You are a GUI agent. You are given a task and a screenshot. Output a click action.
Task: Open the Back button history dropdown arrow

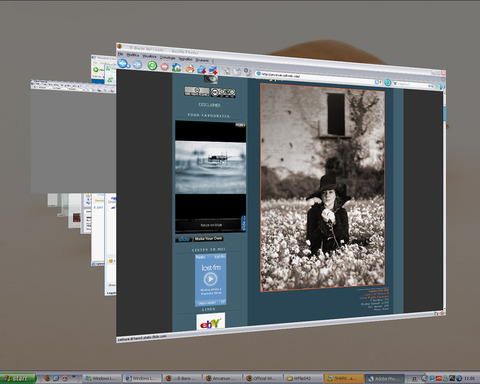[129, 66]
